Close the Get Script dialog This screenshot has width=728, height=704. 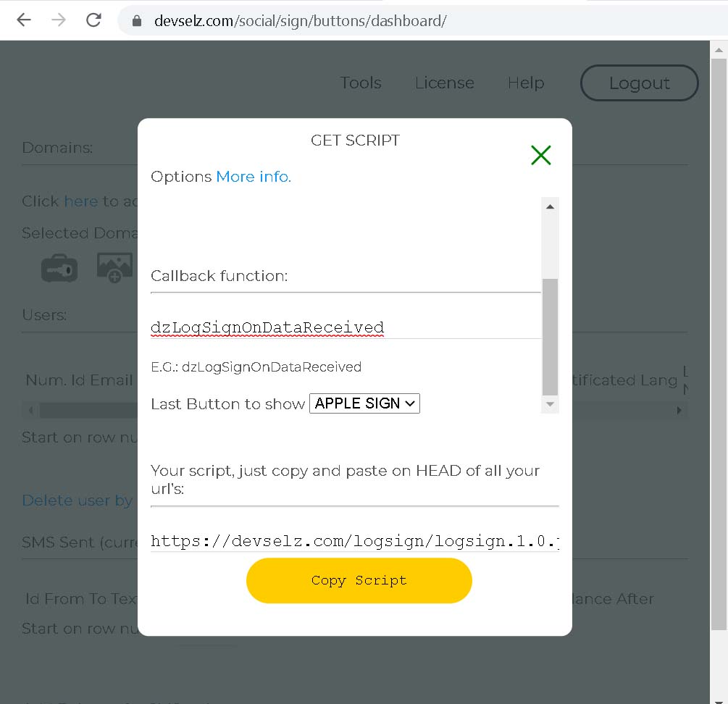click(x=541, y=155)
